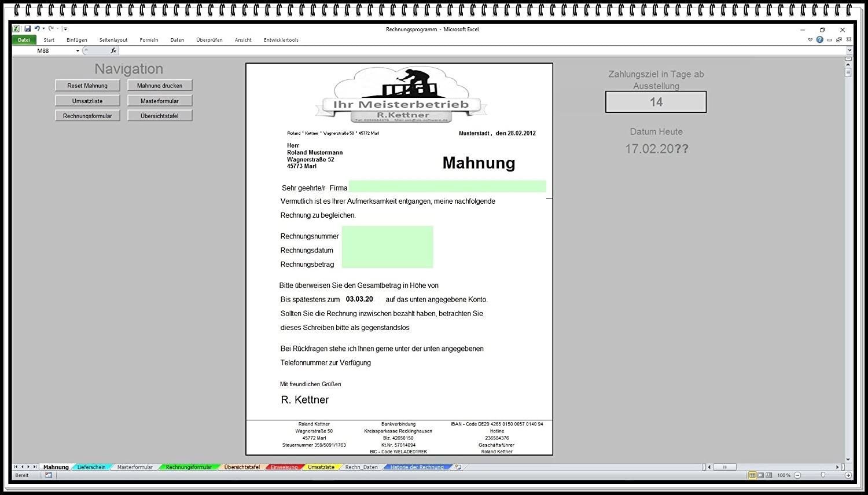
Task: Open Customize Quick Access Toolbar dropdown
Action: pyautogui.click(x=65, y=29)
